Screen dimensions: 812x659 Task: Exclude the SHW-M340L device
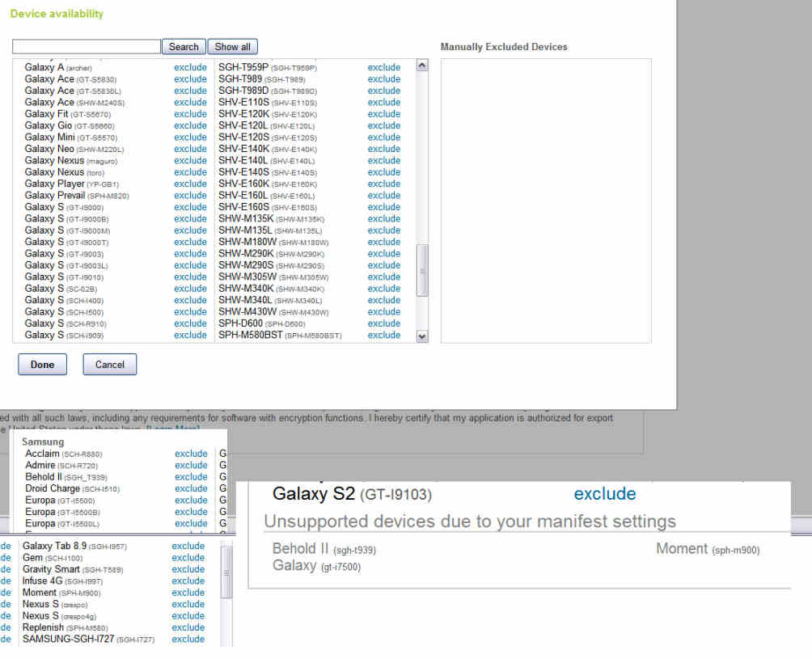tap(384, 300)
